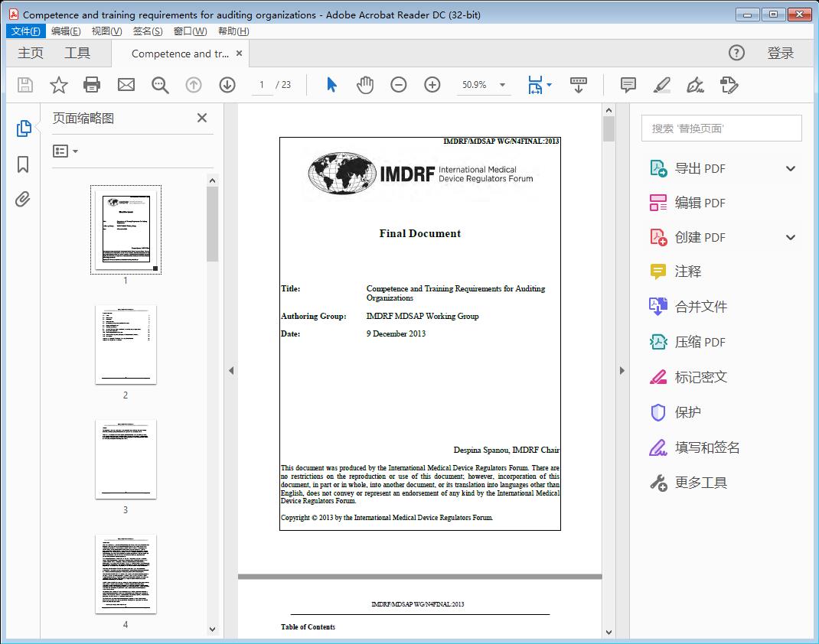Click the tools search field

[721, 128]
